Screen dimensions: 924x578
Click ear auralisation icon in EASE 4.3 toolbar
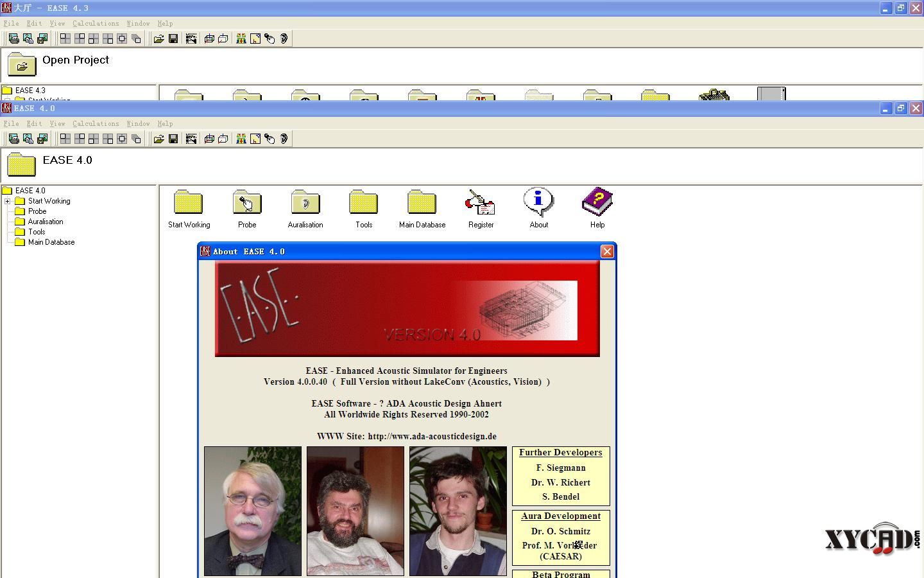point(284,39)
